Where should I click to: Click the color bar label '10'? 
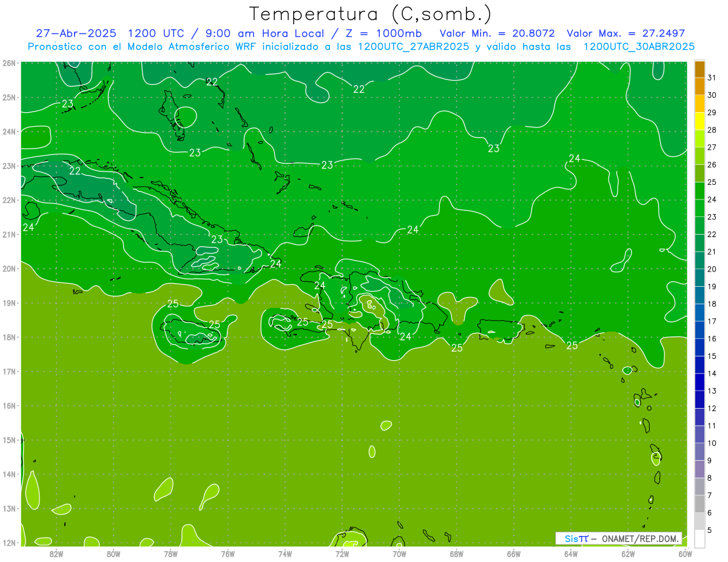pyautogui.click(x=712, y=443)
